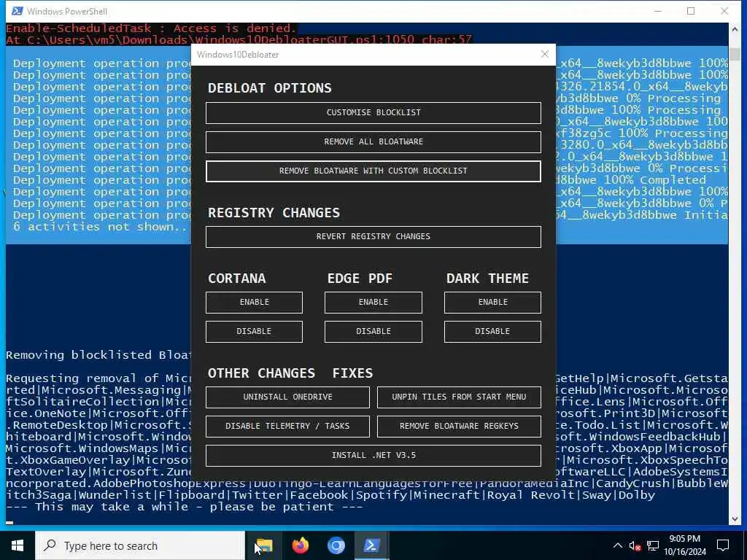This screenshot has width=747, height=560.
Task: Open the notification center icon
Action: point(723,545)
